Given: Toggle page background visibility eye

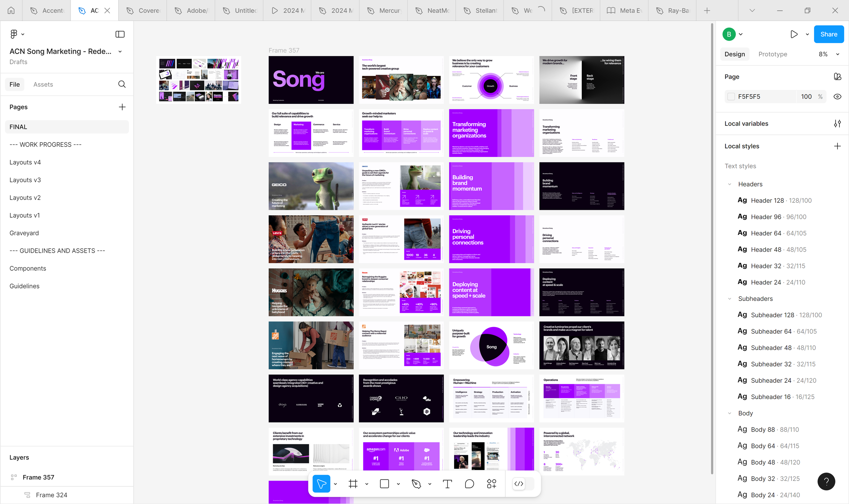Looking at the screenshot, I should 837,96.
